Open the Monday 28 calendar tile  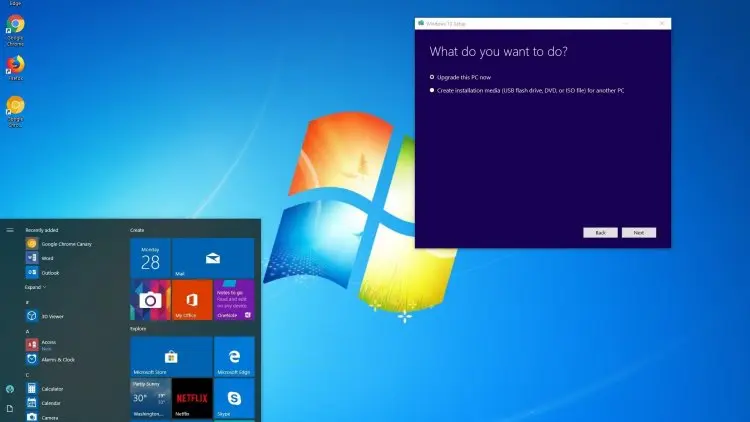pyautogui.click(x=150, y=258)
